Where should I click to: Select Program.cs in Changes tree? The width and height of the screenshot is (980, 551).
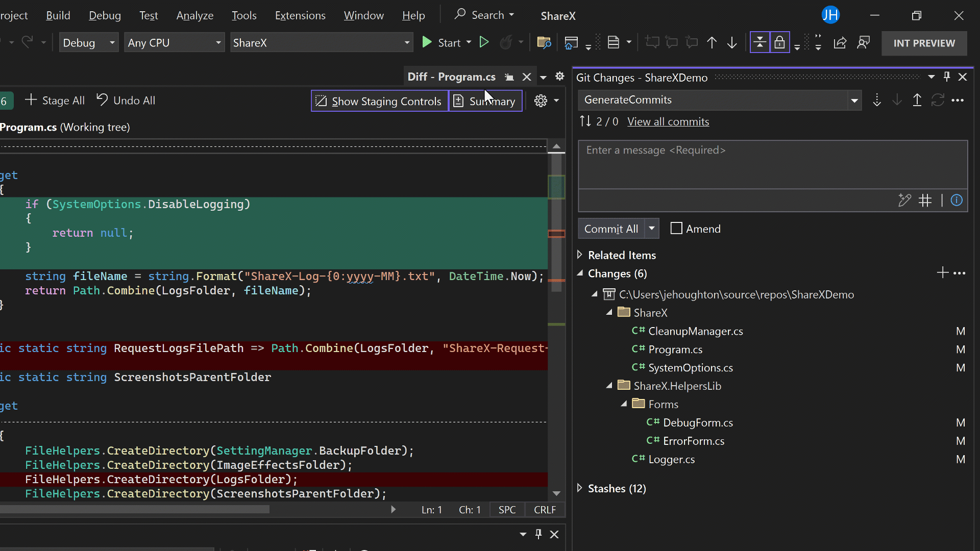coord(676,349)
